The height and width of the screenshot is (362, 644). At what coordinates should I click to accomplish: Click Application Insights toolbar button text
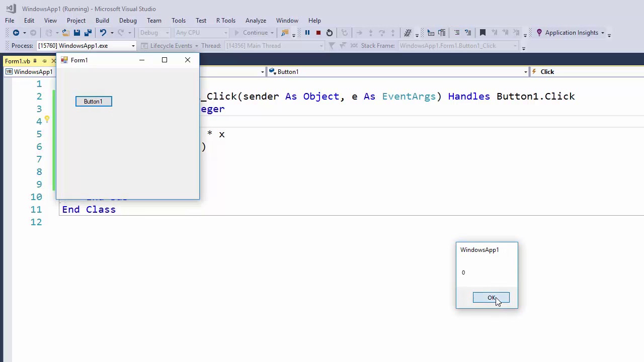[572, 33]
